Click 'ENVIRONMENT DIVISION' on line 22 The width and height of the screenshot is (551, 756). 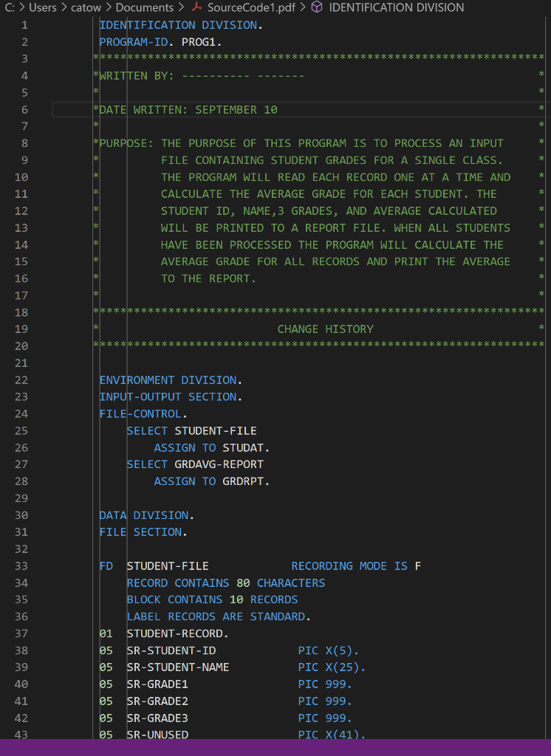coord(168,380)
